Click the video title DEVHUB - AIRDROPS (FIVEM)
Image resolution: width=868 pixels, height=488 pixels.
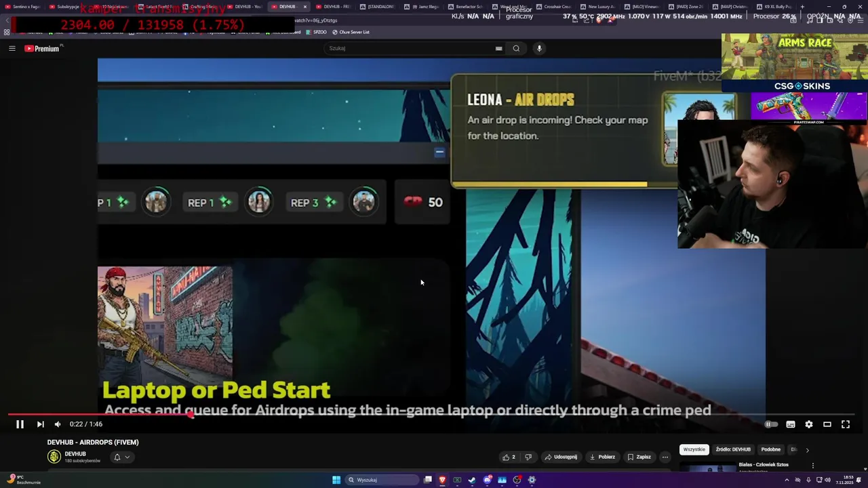(x=93, y=442)
